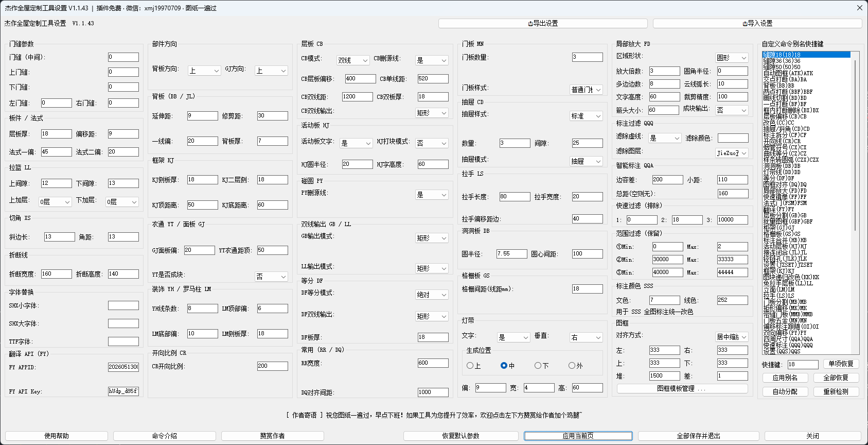Open the 抽屉模式 dropdown
Screen dimensions: 868x445
(x=587, y=161)
